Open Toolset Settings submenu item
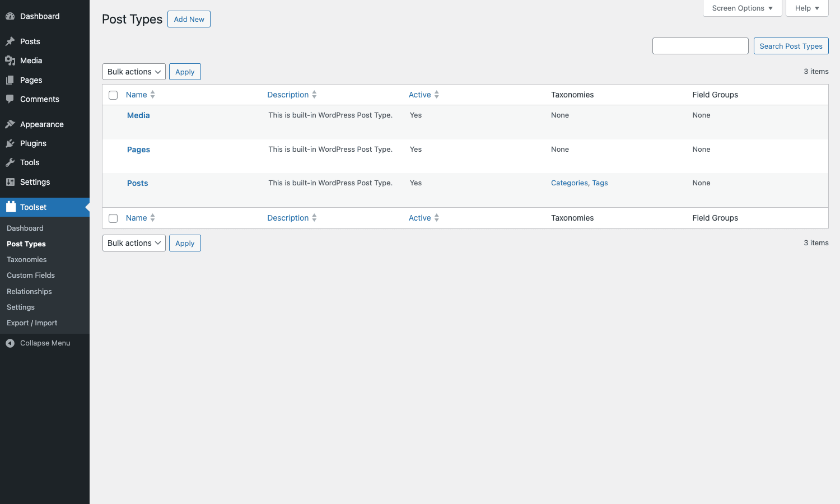 [x=21, y=307]
